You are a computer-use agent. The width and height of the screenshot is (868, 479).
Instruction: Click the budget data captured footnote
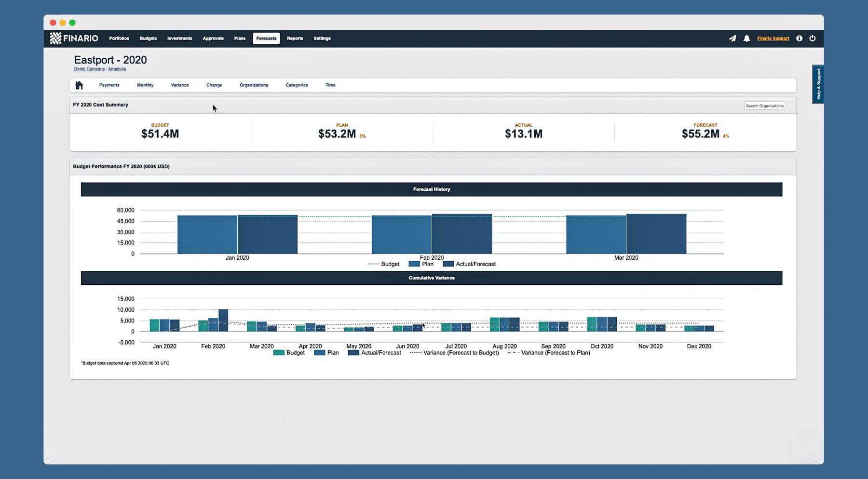[125, 363]
